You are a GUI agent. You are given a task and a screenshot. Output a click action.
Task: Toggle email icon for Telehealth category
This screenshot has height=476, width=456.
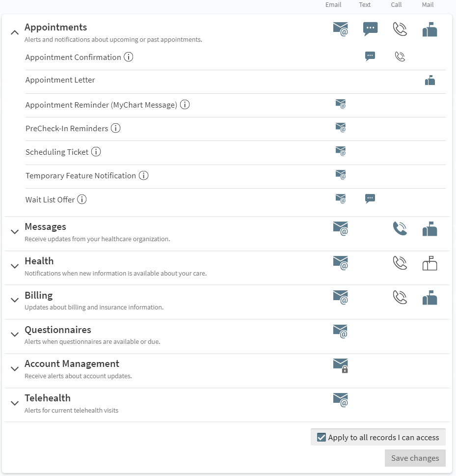pyautogui.click(x=340, y=400)
